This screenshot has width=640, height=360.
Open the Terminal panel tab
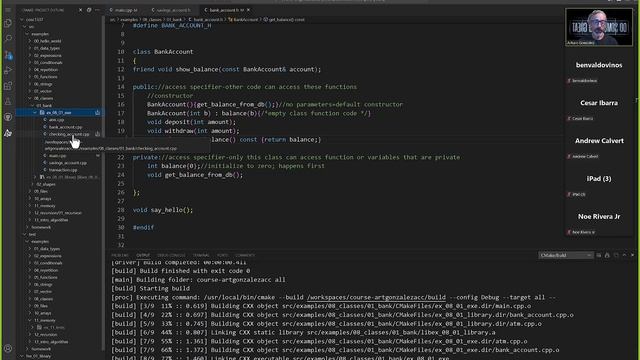(201, 255)
